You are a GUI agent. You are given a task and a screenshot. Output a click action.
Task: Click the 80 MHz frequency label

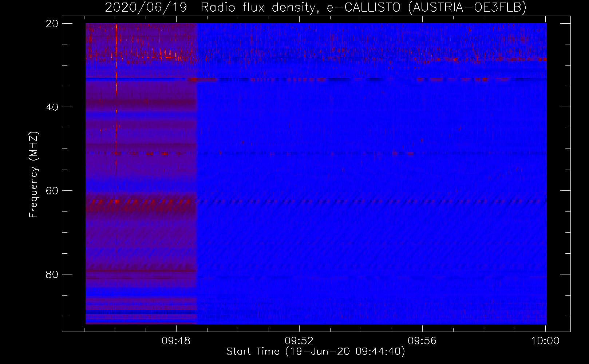pos(52,274)
